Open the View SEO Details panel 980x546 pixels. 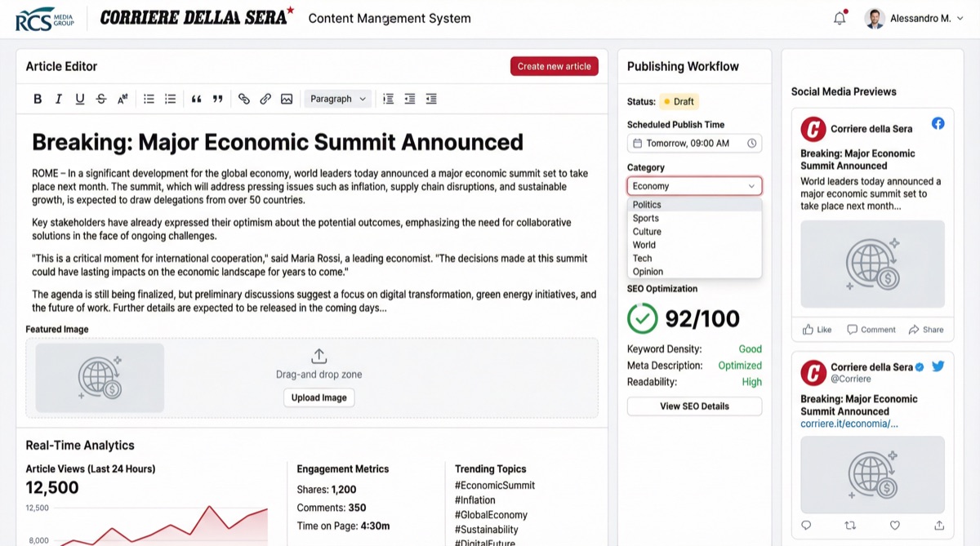pyautogui.click(x=693, y=406)
